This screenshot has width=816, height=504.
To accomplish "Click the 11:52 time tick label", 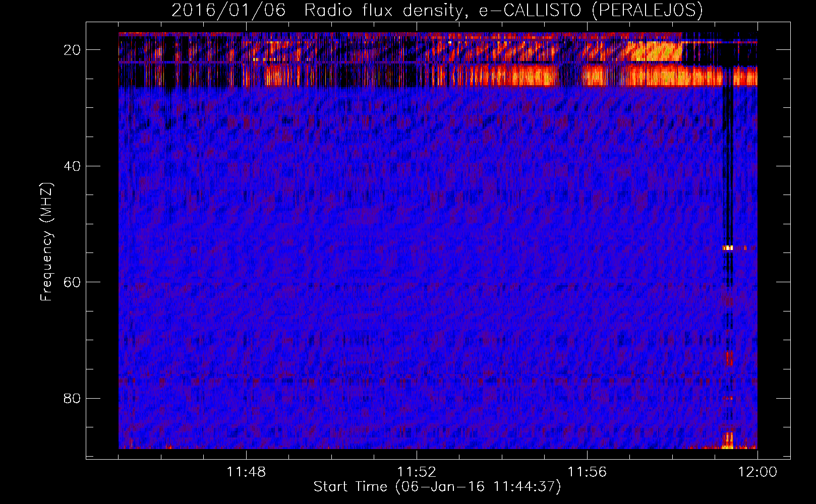I will 417,472.
